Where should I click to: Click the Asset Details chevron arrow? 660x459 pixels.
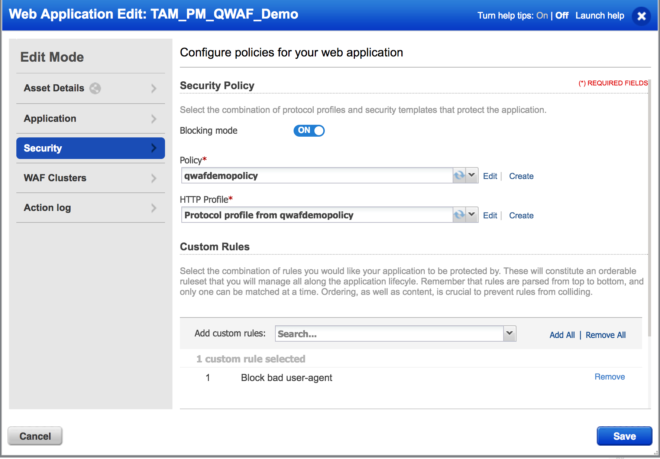tap(154, 88)
